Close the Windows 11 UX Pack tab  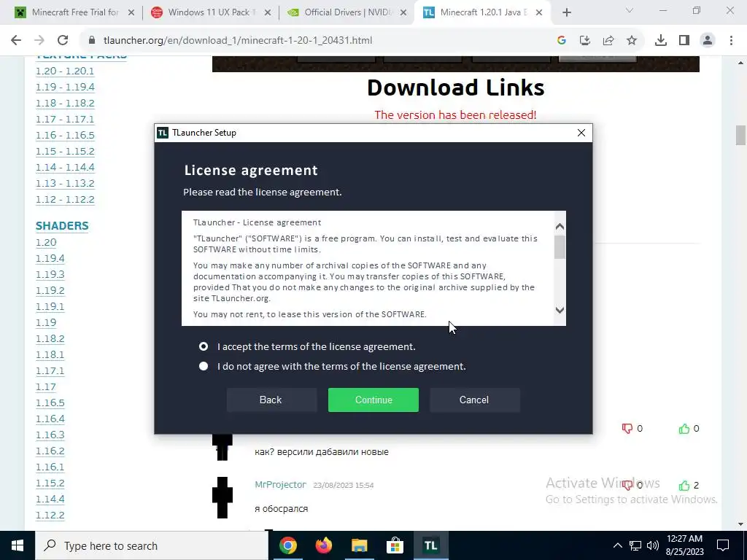point(268,13)
